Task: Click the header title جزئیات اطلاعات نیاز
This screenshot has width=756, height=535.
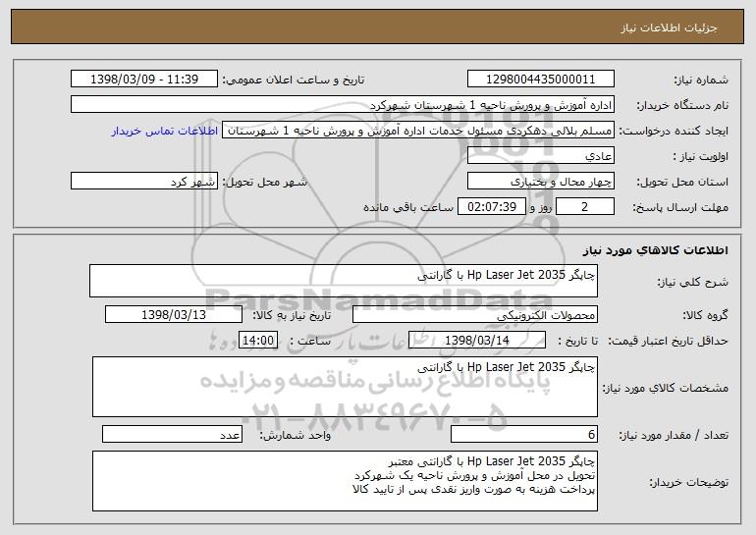Action: (x=669, y=27)
